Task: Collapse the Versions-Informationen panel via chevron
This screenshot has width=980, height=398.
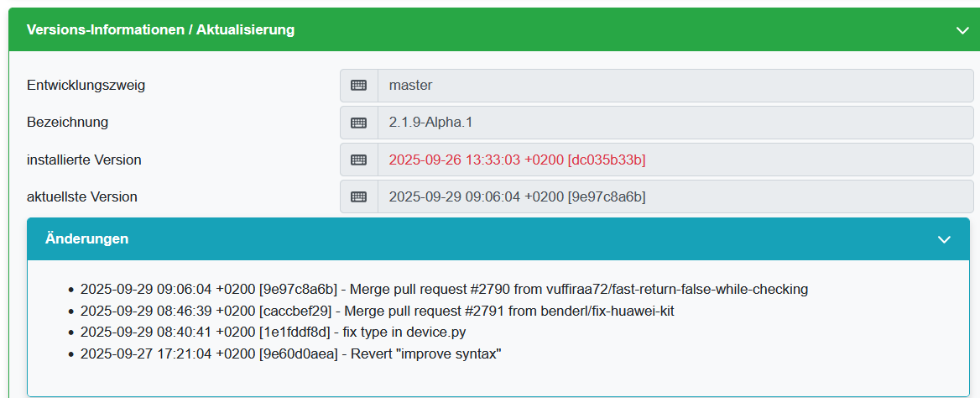Action: coord(962,30)
